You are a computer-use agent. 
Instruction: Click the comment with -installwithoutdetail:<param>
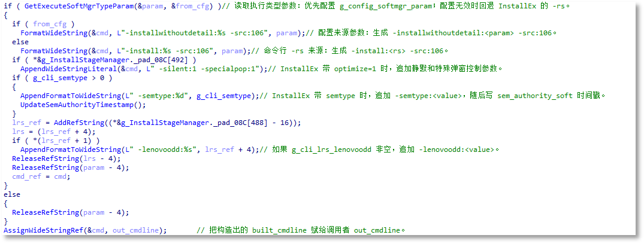(431, 33)
